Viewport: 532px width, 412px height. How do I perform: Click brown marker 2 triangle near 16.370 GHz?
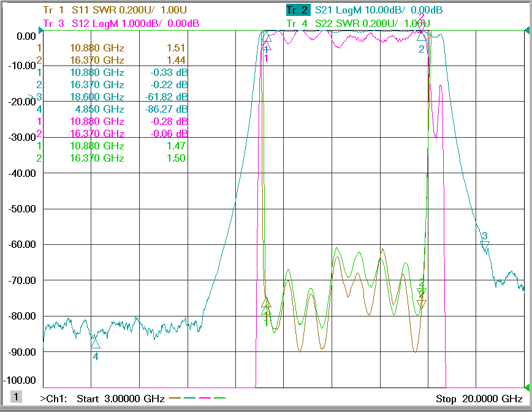422,304
